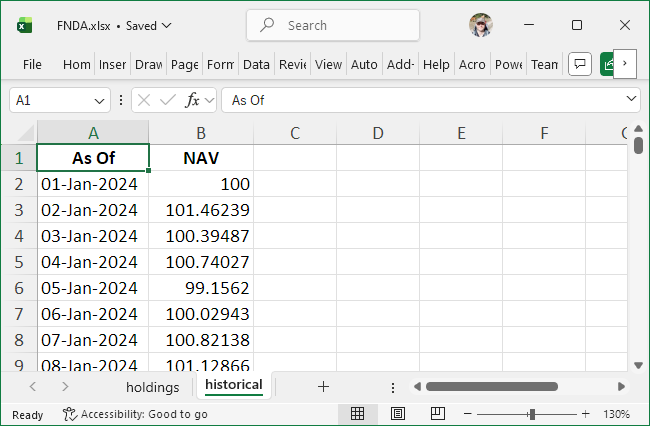Screen dimensions: 650x426
Task: Open the Help ribbon tab
Action: coord(436,65)
